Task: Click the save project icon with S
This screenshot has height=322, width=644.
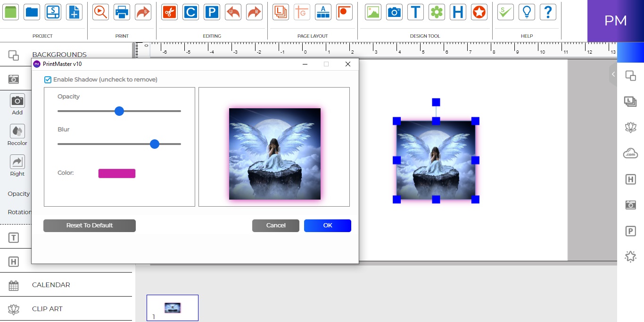Action: (53, 12)
